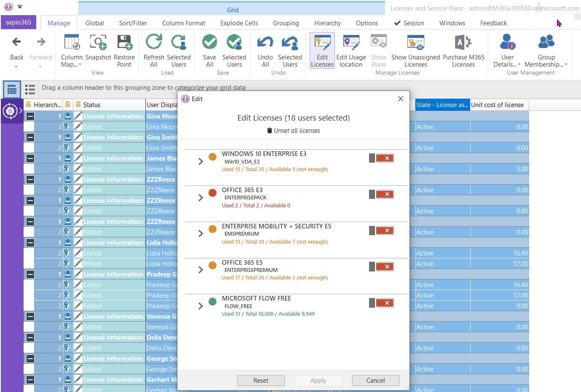The image size is (581, 392).
Task: Collapse the James Blac hierarchy row
Action: click(30, 158)
